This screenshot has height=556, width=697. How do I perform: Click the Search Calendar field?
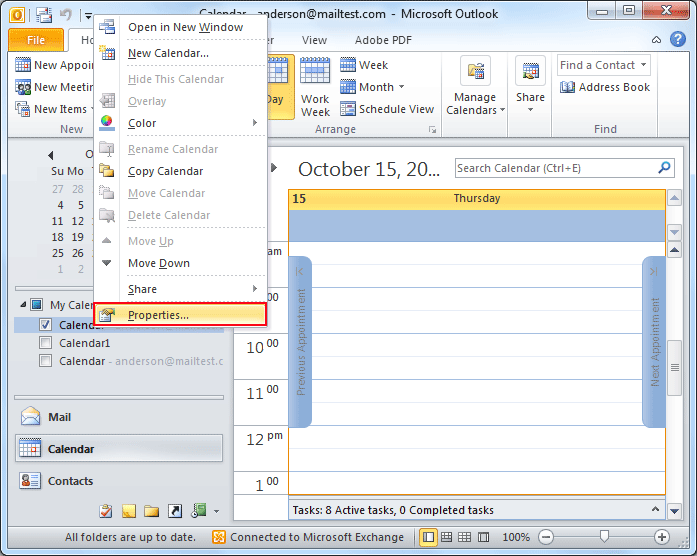tap(556, 168)
